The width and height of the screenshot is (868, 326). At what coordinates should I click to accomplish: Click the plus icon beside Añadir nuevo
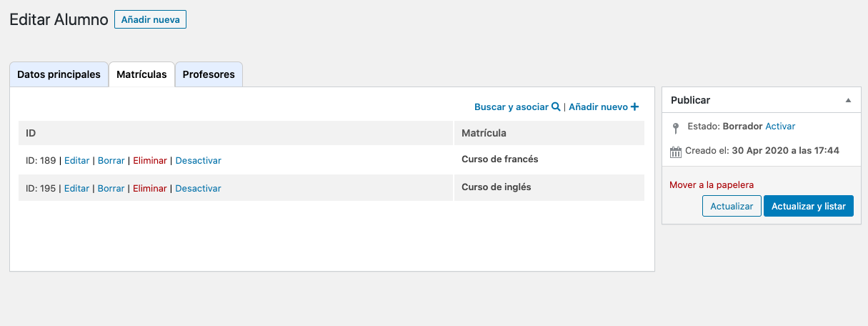click(x=634, y=107)
